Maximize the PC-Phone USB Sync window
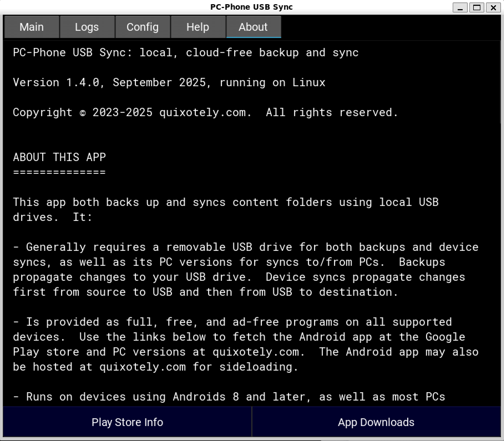Screen dimensions: 504x441 (477, 7)
